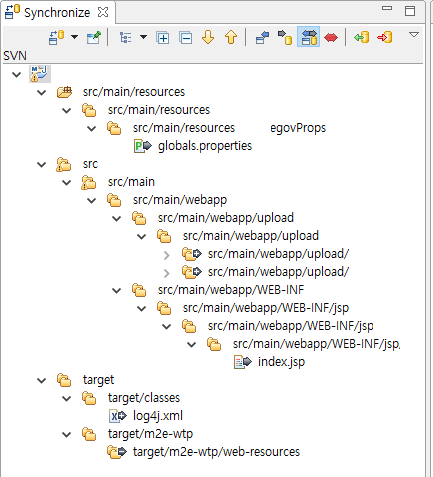The width and height of the screenshot is (433, 477).
Task: Open the layout presentation dropdown arrow
Action: 143,37
